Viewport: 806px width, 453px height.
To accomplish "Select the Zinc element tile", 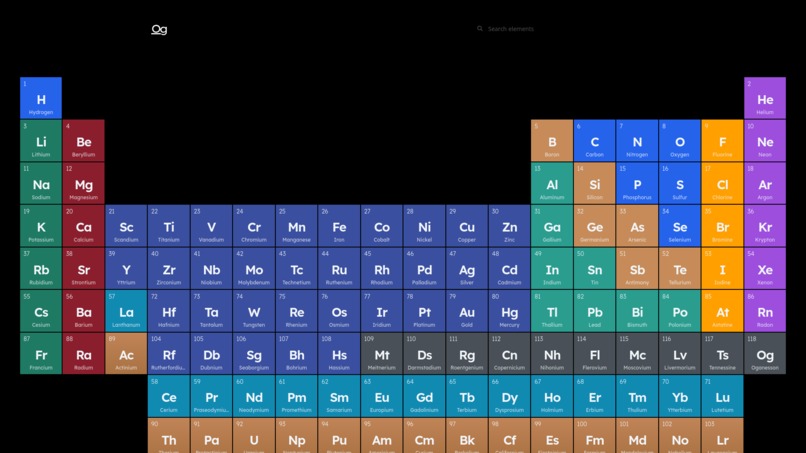I will click(509, 226).
